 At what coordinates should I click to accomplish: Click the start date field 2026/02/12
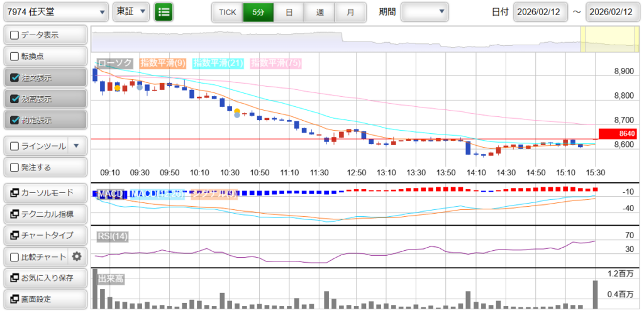pos(540,12)
